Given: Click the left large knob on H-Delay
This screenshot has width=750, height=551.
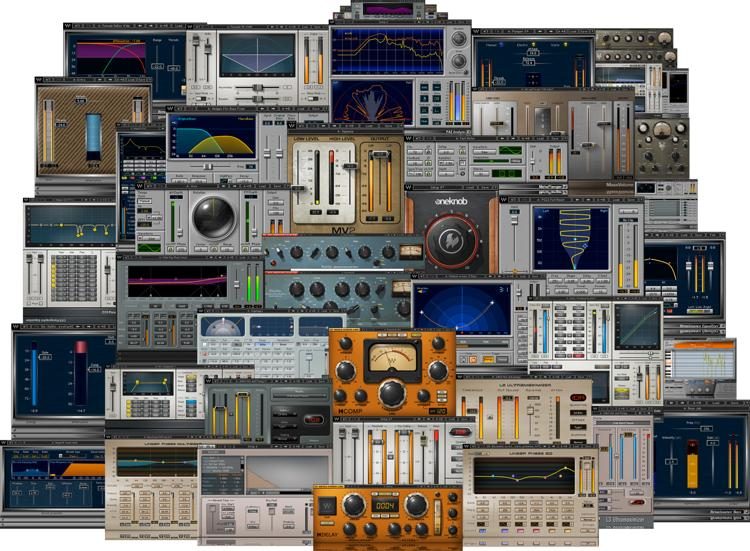Looking at the screenshot, I should pyautogui.click(x=354, y=505).
